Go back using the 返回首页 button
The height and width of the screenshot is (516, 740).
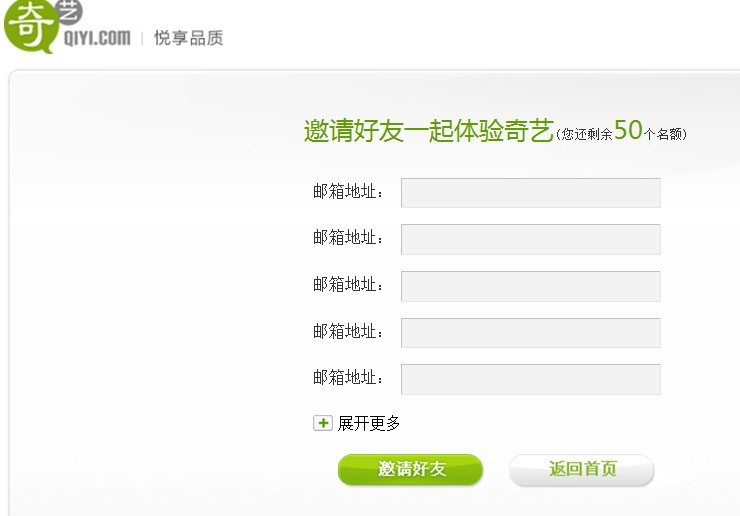coord(581,470)
